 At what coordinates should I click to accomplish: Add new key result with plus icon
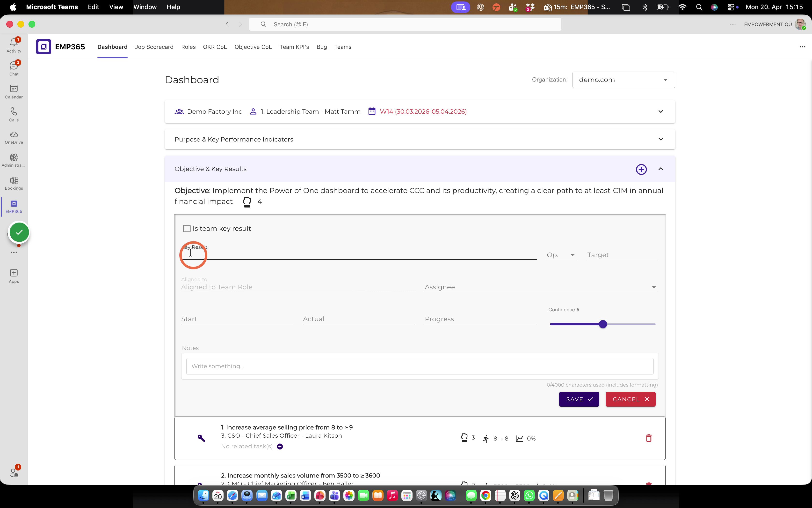pos(641,169)
